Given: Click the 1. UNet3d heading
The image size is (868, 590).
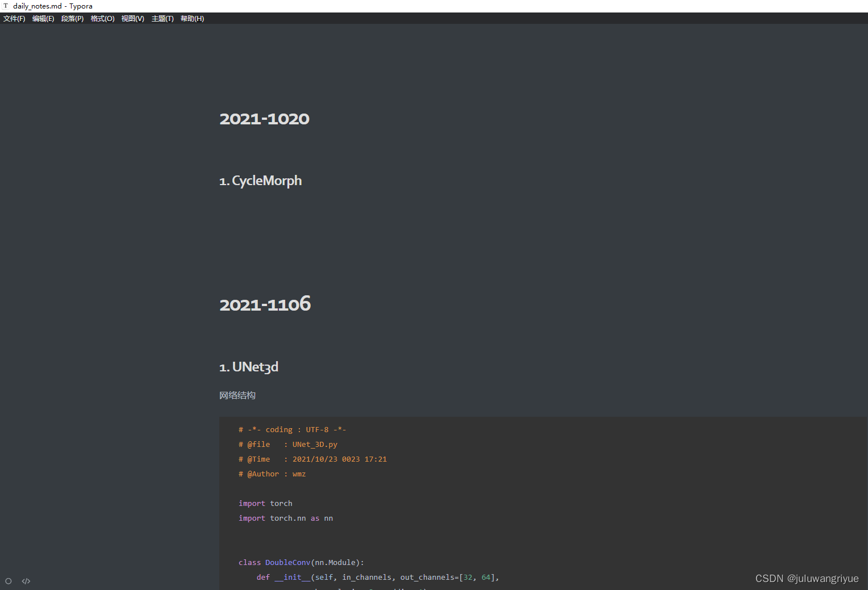Looking at the screenshot, I should pyautogui.click(x=249, y=367).
